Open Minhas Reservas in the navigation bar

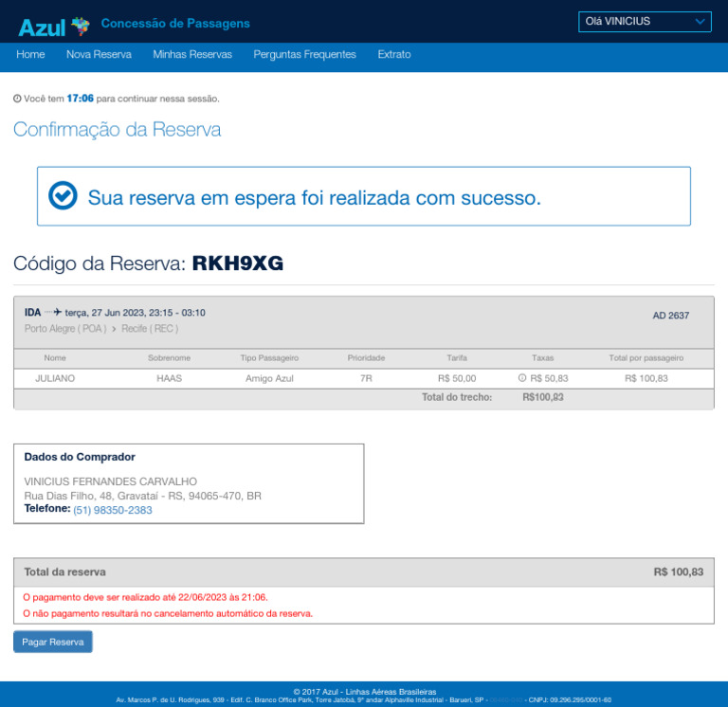[192, 54]
